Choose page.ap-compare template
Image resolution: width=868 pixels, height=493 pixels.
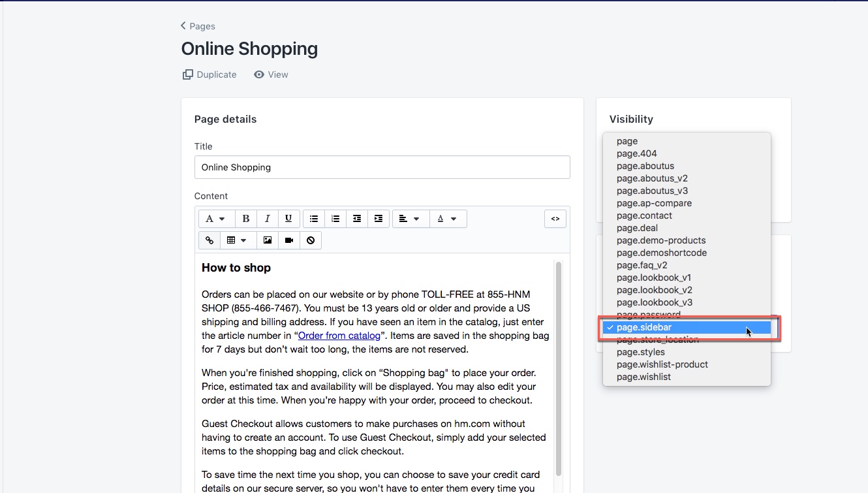tap(687, 203)
